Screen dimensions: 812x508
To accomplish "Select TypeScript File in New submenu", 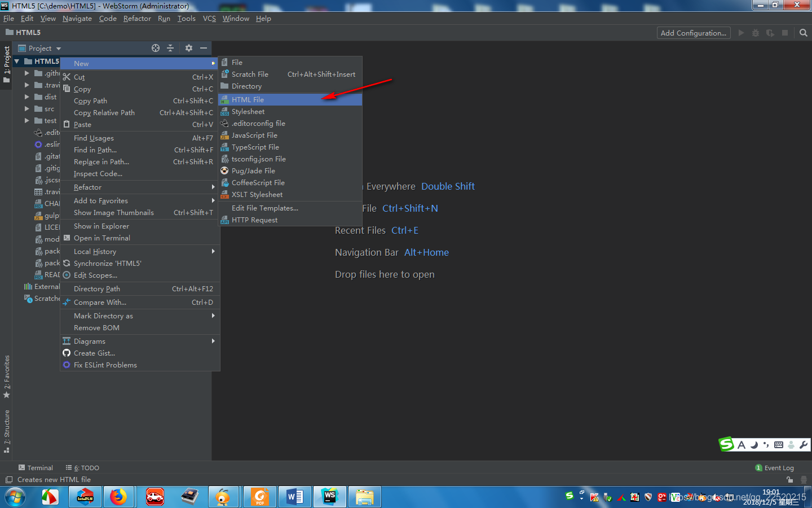I will [x=290, y=147].
